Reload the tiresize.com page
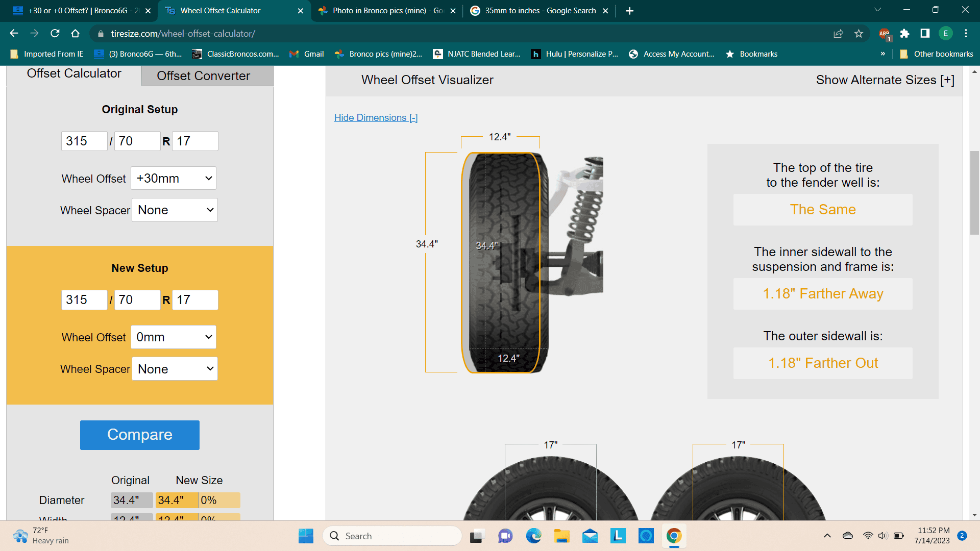 55,34
